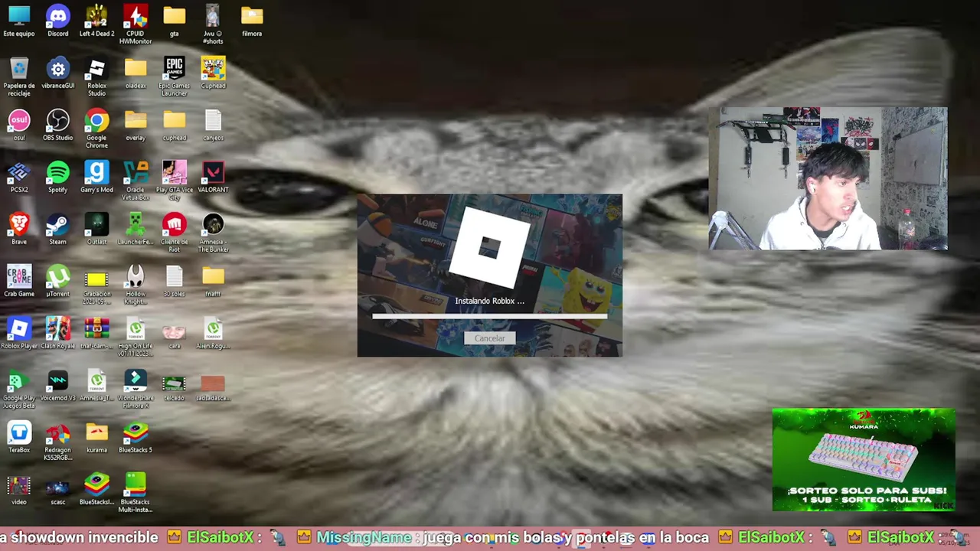Click the Roblox installation progress bar
Screen dimensions: 980x551
490,315
